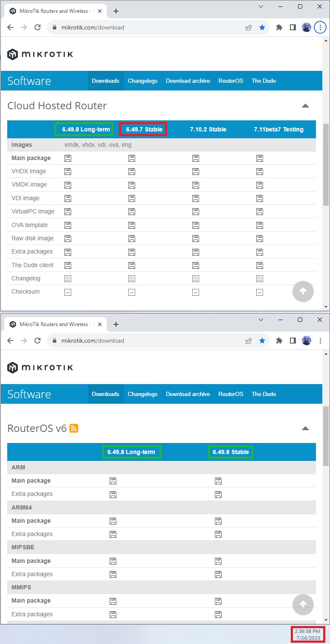The height and width of the screenshot is (644, 330).
Task: Click 7.10.2 Stable column header
Action: click(208, 129)
